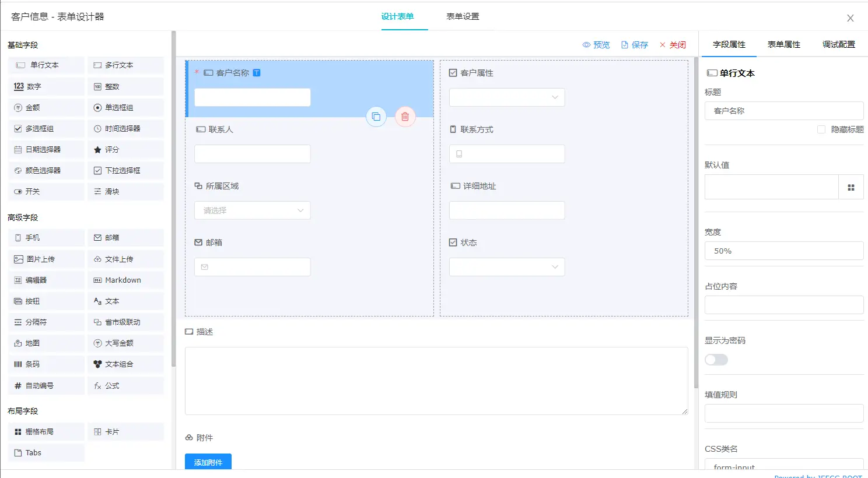This screenshot has height=478, width=868.
Task: Pick the 时间选择器 component
Action: [x=126, y=128]
